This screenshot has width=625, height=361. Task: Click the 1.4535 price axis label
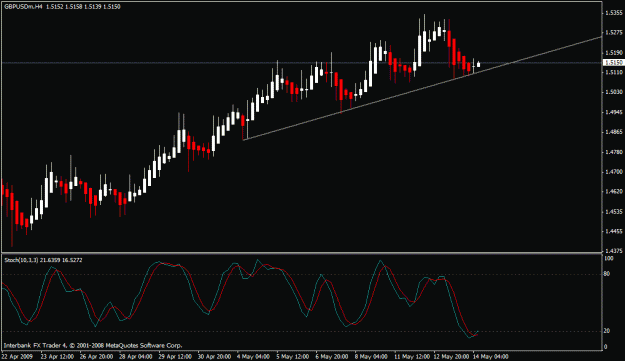point(614,212)
